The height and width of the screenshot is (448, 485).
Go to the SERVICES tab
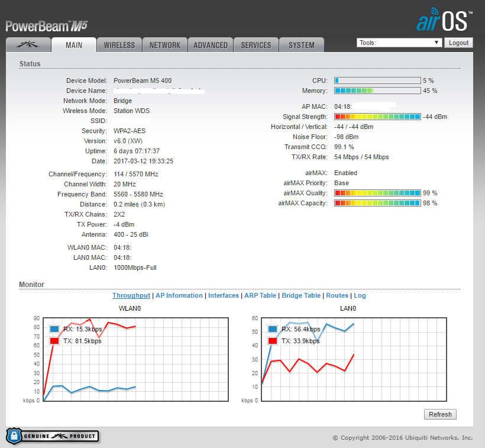256,45
